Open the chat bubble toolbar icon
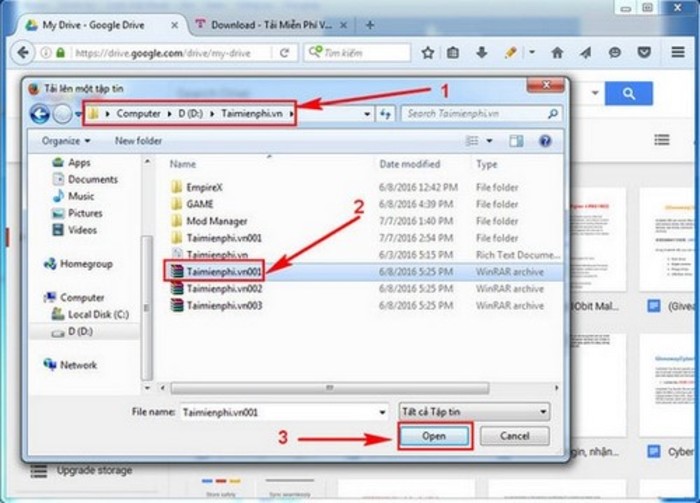 tap(615, 53)
